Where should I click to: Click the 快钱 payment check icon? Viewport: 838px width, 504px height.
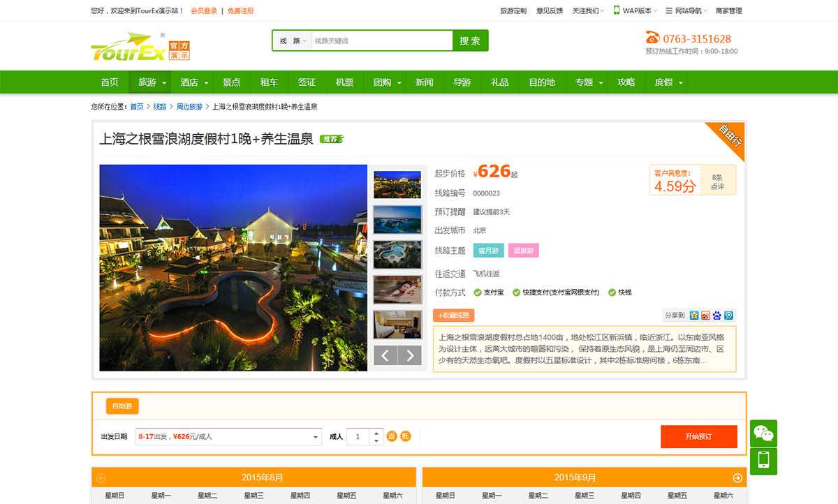tap(612, 292)
